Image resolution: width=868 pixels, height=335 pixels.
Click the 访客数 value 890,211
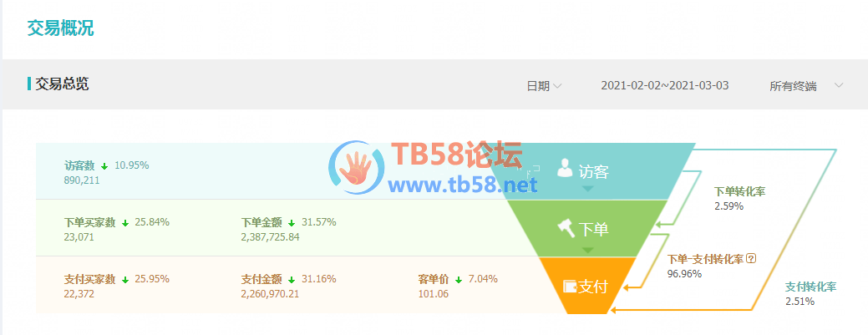[82, 180]
